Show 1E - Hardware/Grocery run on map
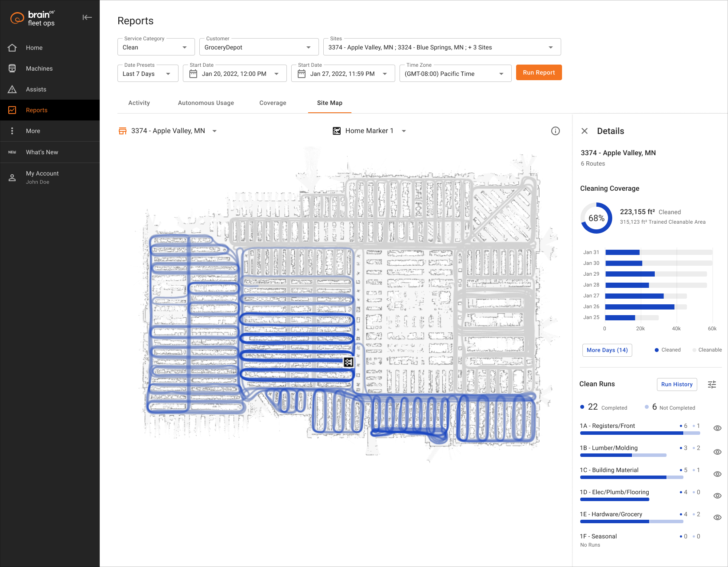 tap(717, 517)
